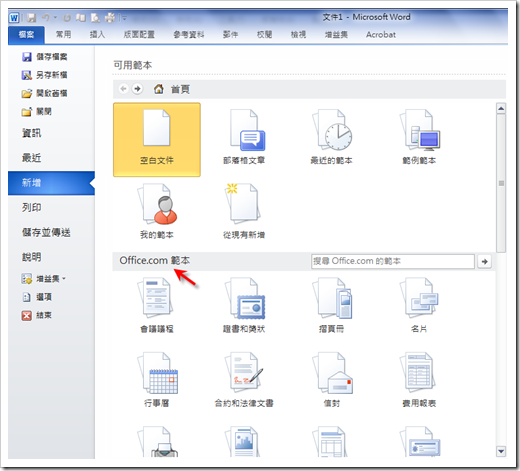Switch to the 校閱 tab

pos(264,35)
